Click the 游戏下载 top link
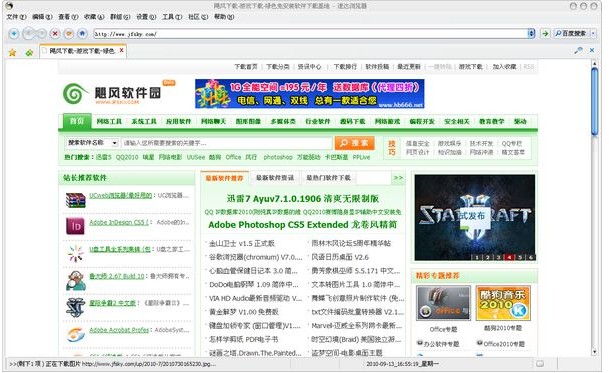This screenshot has height=373, width=609. [x=470, y=67]
